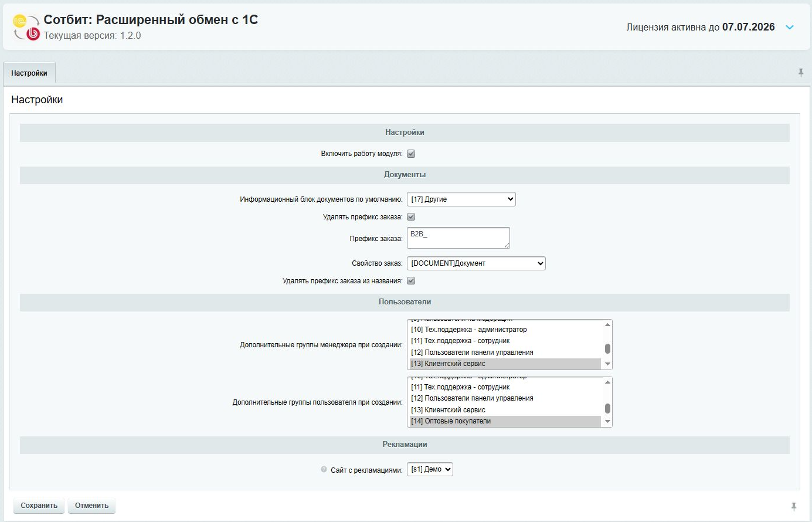812x522 pixels.
Task: Open 'Сайт с рекламациями' site dropdown
Action: click(430, 469)
